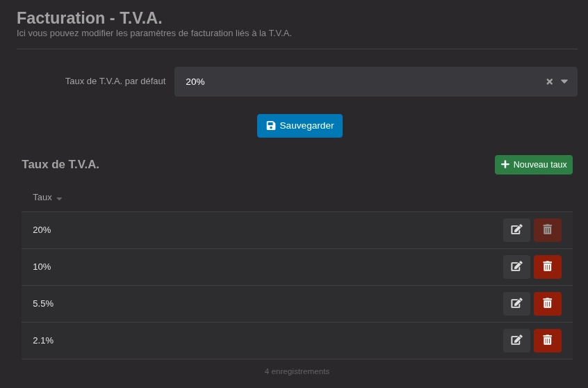Click the 'Taux de T.V.A. par défaut' label

[115, 81]
